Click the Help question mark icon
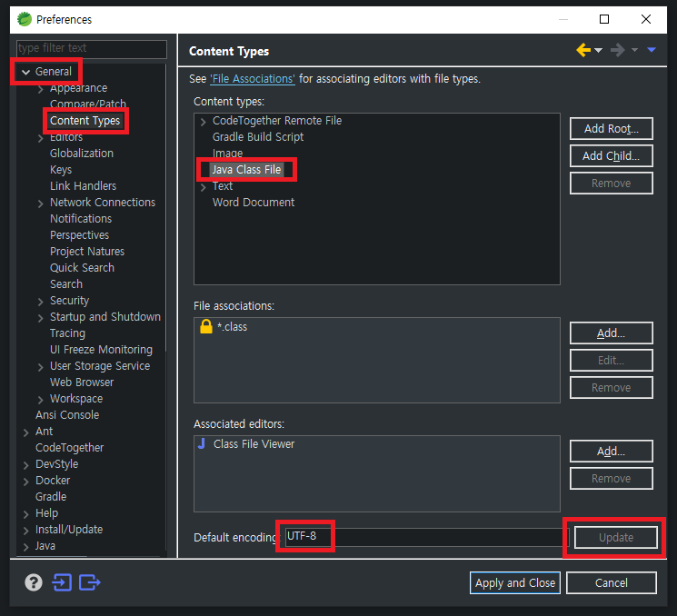This screenshot has width=677, height=616. tap(34, 582)
